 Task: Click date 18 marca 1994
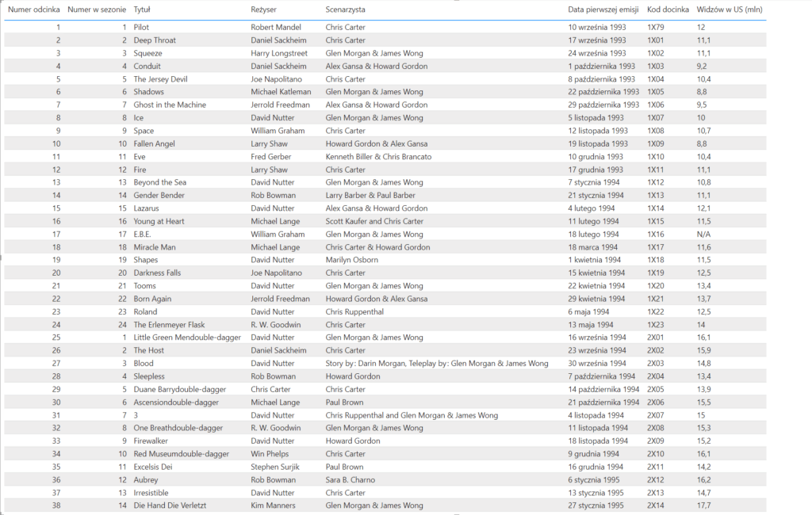click(593, 247)
